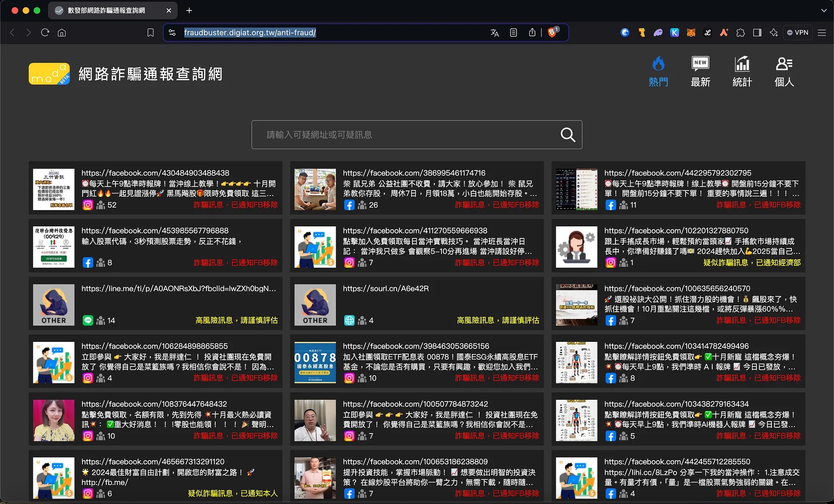Open the Leo AI sparkle icon
Screen dimensions: 834x504
[774, 33]
